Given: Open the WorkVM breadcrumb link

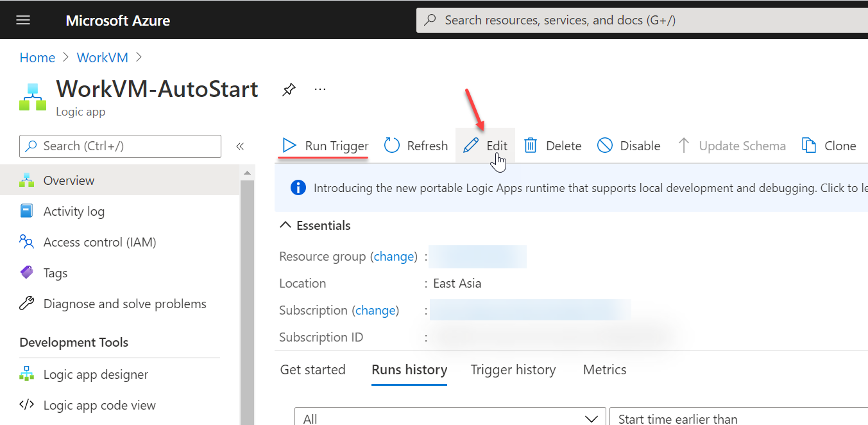Looking at the screenshot, I should (103, 58).
